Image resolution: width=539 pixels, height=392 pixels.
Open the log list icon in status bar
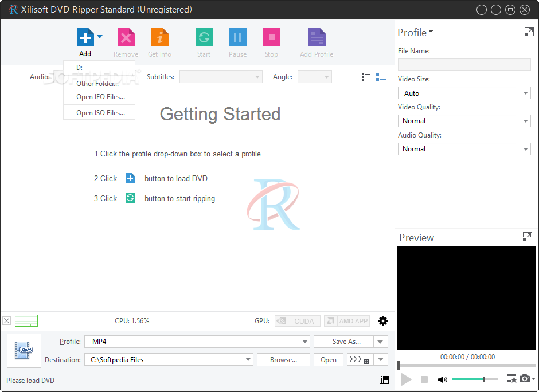pos(384,379)
